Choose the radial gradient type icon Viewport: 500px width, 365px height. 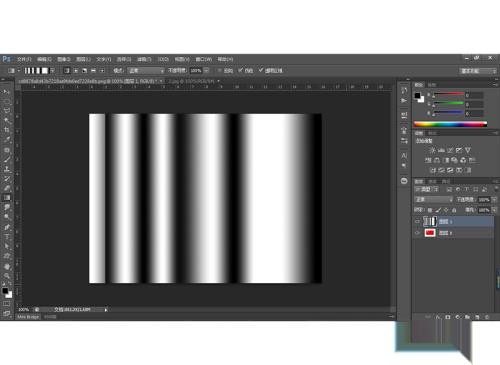[76, 71]
